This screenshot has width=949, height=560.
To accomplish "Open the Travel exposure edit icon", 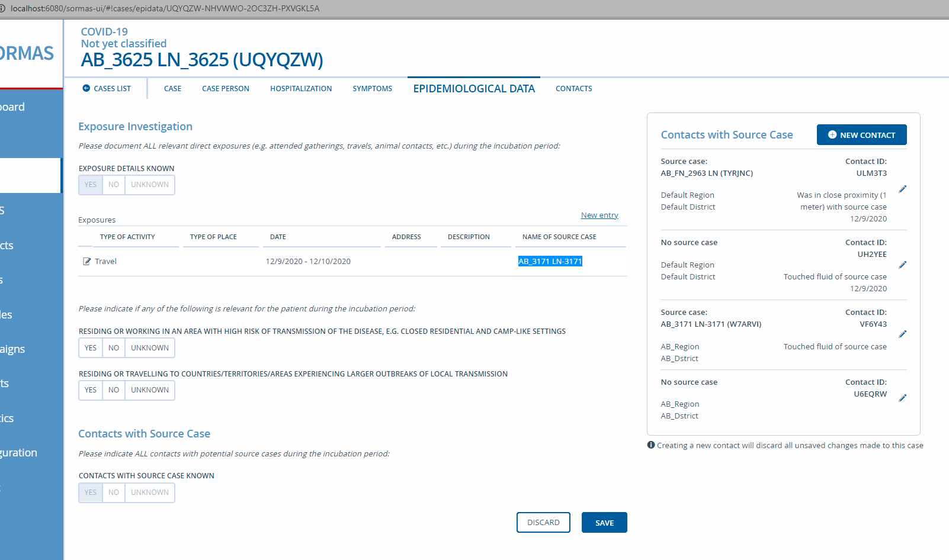I will pyautogui.click(x=87, y=262).
